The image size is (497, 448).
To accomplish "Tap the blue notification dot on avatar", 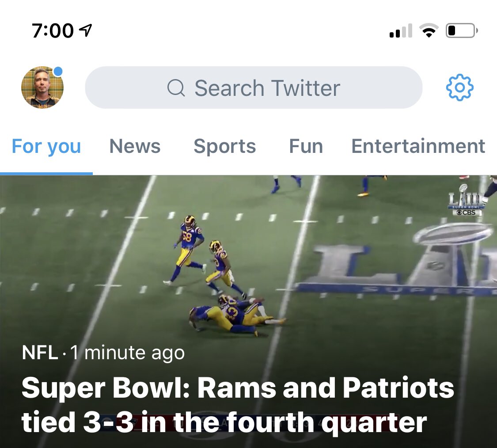I will [x=58, y=72].
